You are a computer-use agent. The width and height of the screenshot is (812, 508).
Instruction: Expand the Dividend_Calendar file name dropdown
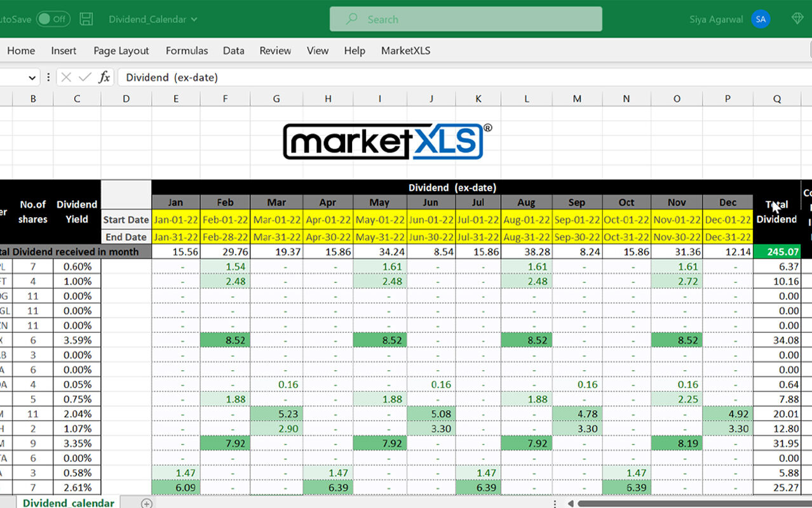pos(194,20)
